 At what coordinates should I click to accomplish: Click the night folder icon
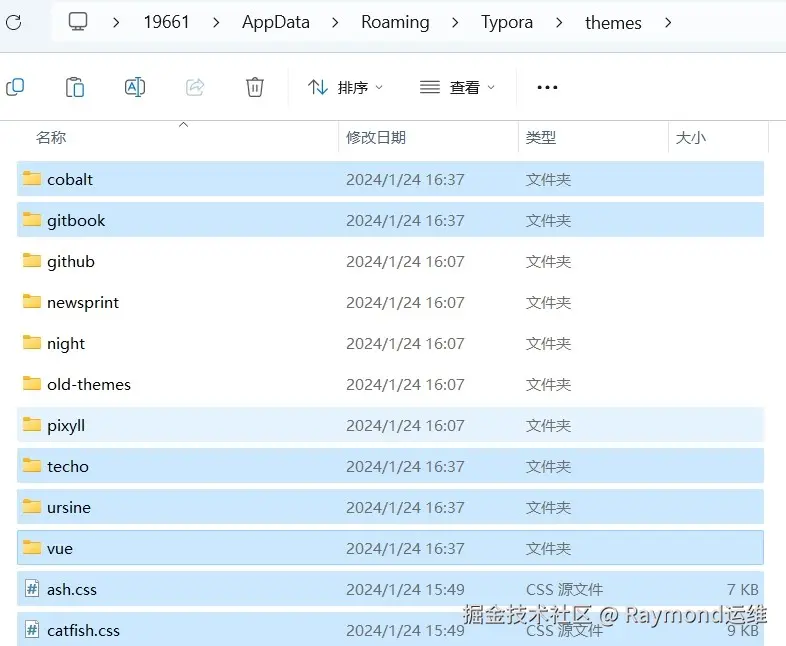tap(32, 342)
